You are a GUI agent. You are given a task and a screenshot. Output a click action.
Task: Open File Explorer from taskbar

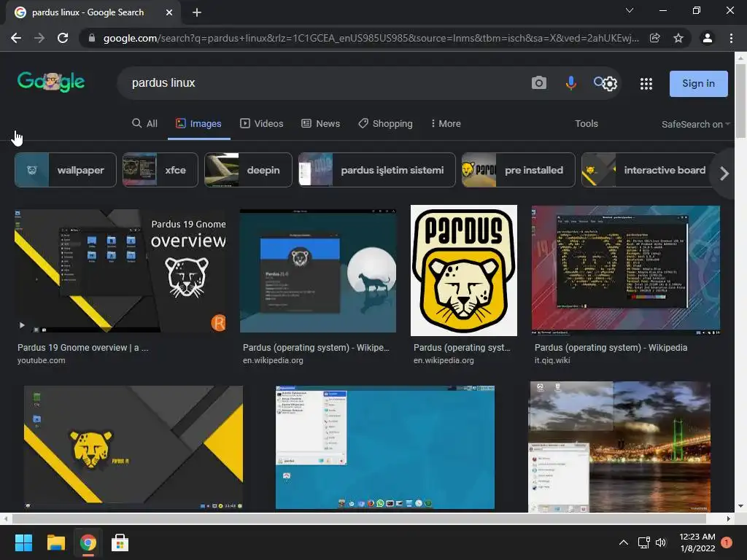pos(55,542)
